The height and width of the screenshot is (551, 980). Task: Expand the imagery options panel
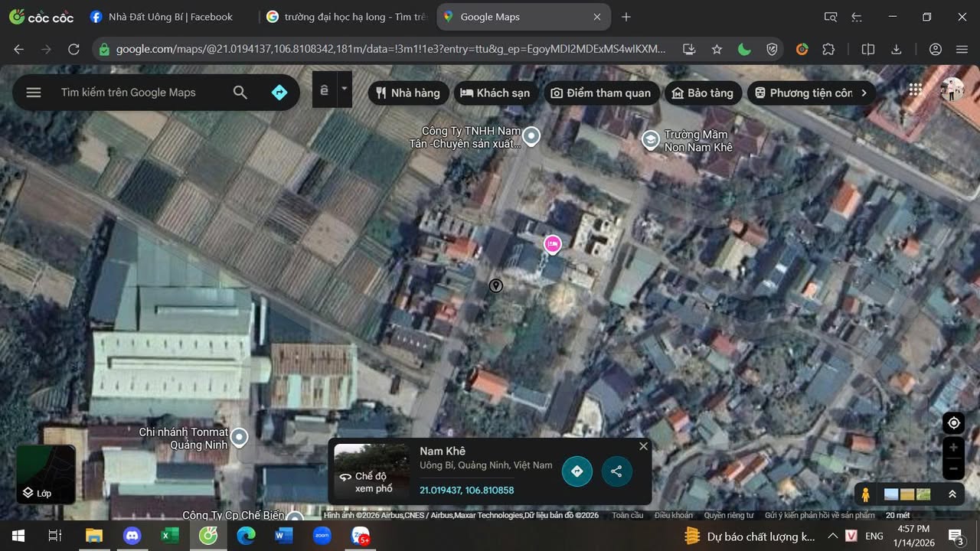(x=952, y=494)
